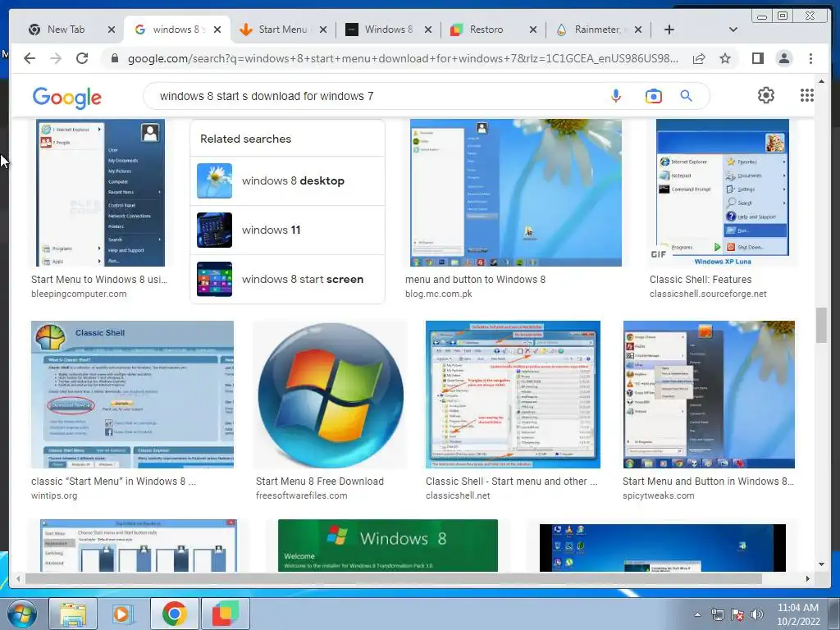
Task: Close the Rainmeter tab
Action: [638, 30]
